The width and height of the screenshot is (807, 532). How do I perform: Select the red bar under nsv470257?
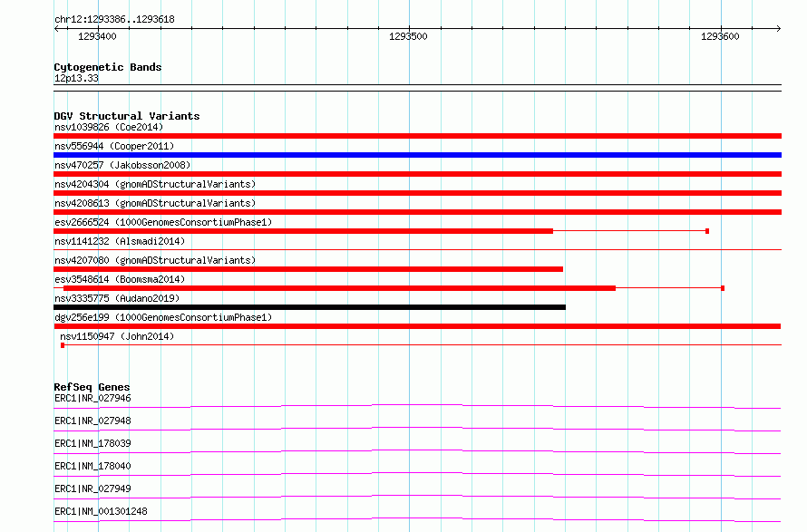(417, 174)
